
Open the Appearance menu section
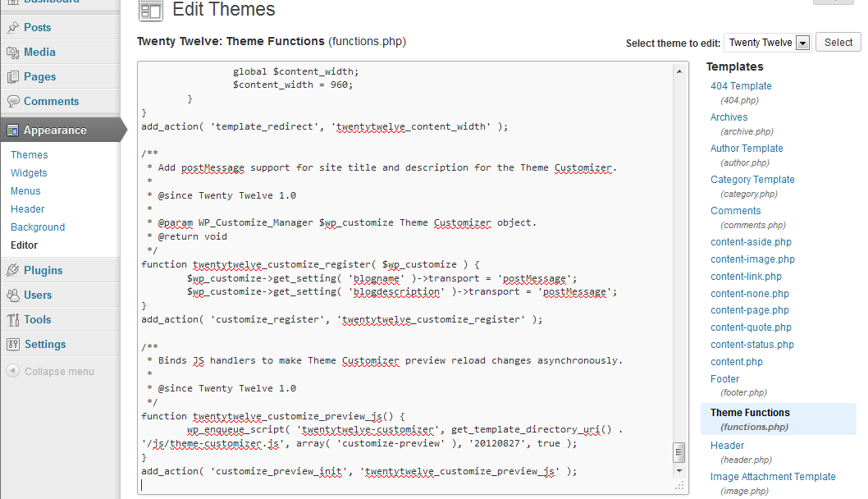click(55, 130)
